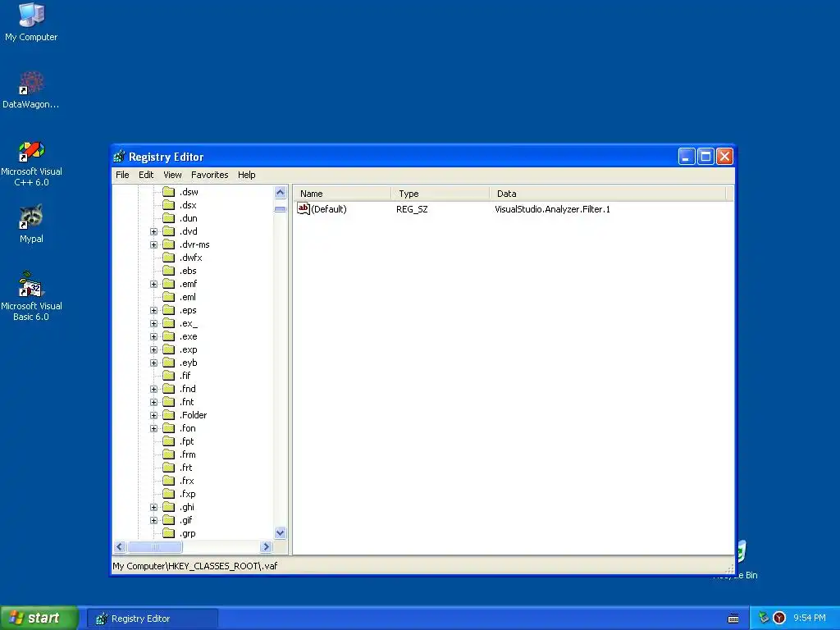
Task: Open the File menu
Action: point(122,175)
